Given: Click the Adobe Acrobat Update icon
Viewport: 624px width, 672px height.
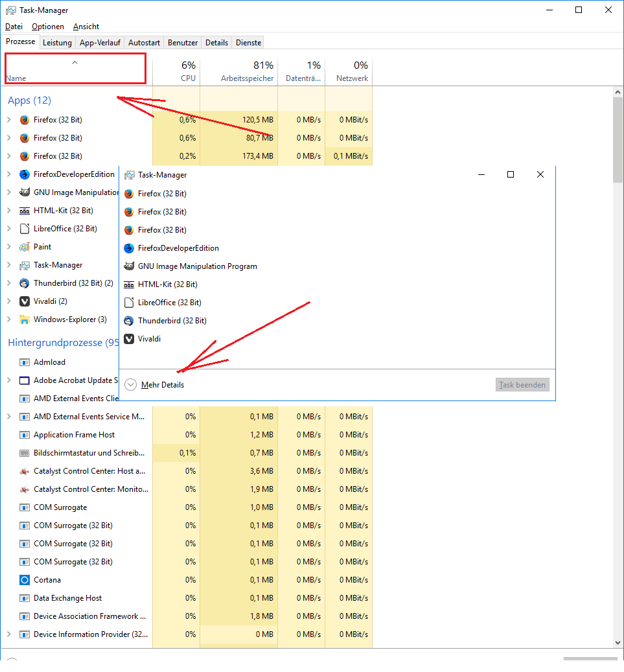Looking at the screenshot, I should tap(25, 380).
